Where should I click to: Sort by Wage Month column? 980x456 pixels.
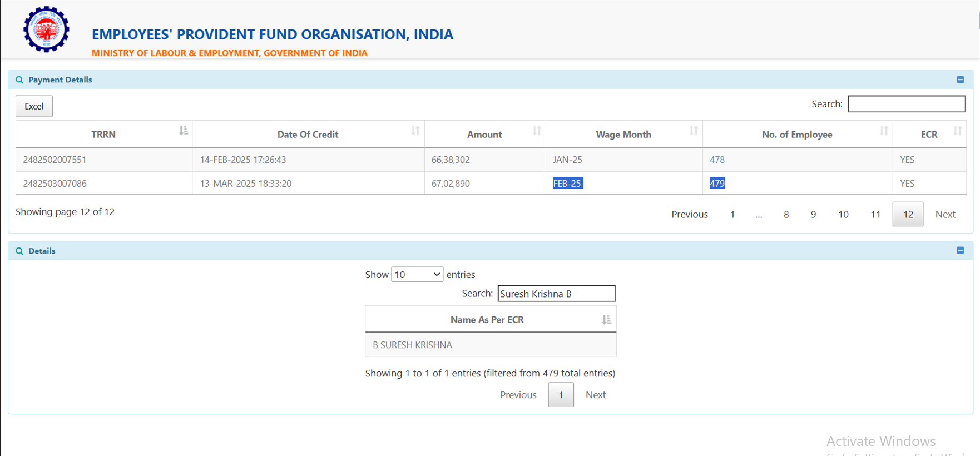[x=623, y=134]
